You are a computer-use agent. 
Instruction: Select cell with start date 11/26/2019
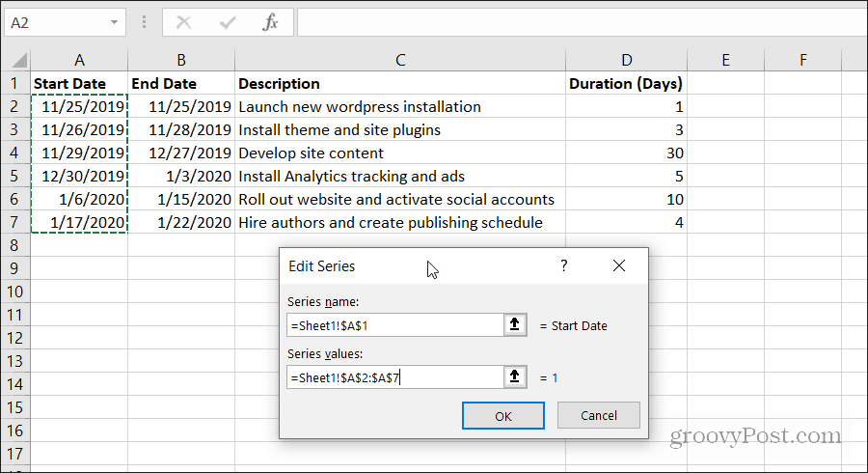point(79,129)
